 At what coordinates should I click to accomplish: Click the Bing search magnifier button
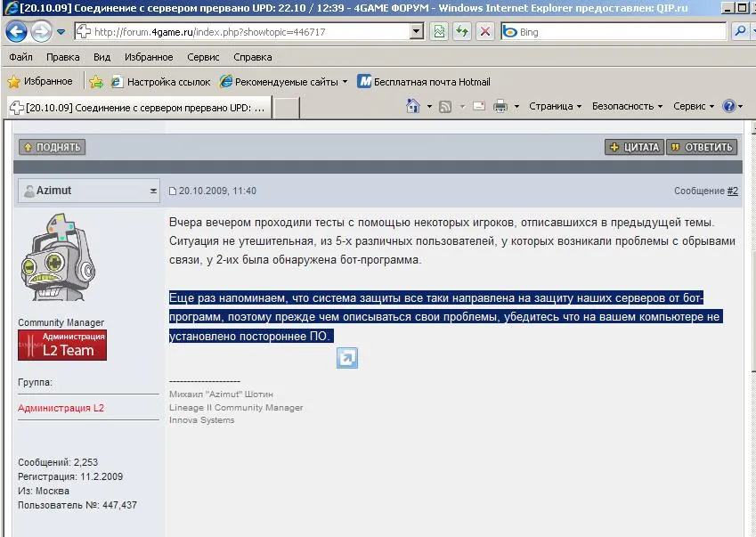pyautogui.click(x=739, y=32)
